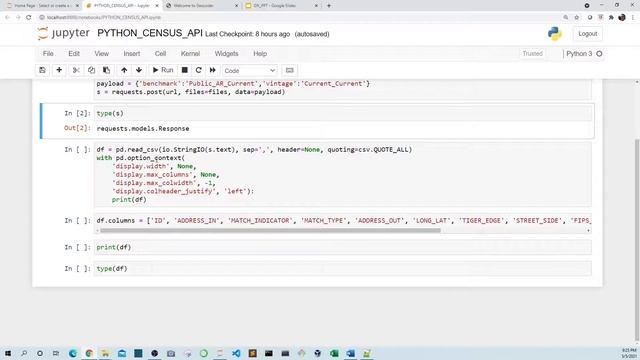The image size is (640, 360).
Task: Click into the print(df) code cell
Action: [x=343, y=247]
